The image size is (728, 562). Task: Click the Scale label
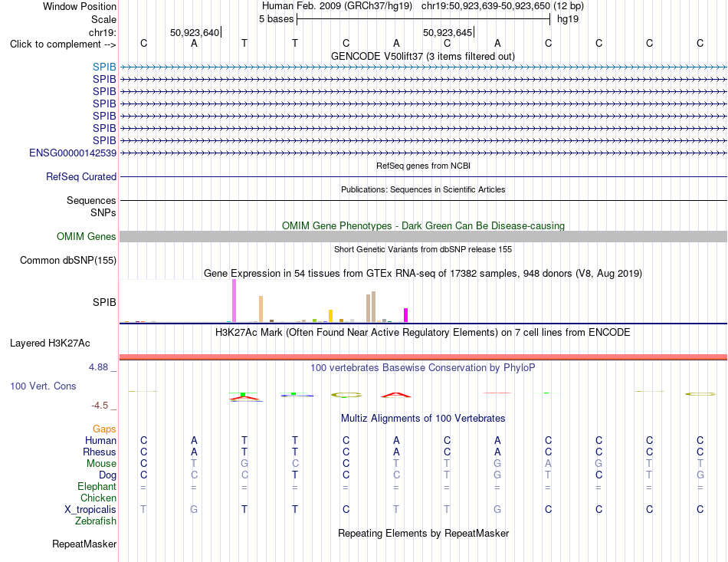point(103,19)
